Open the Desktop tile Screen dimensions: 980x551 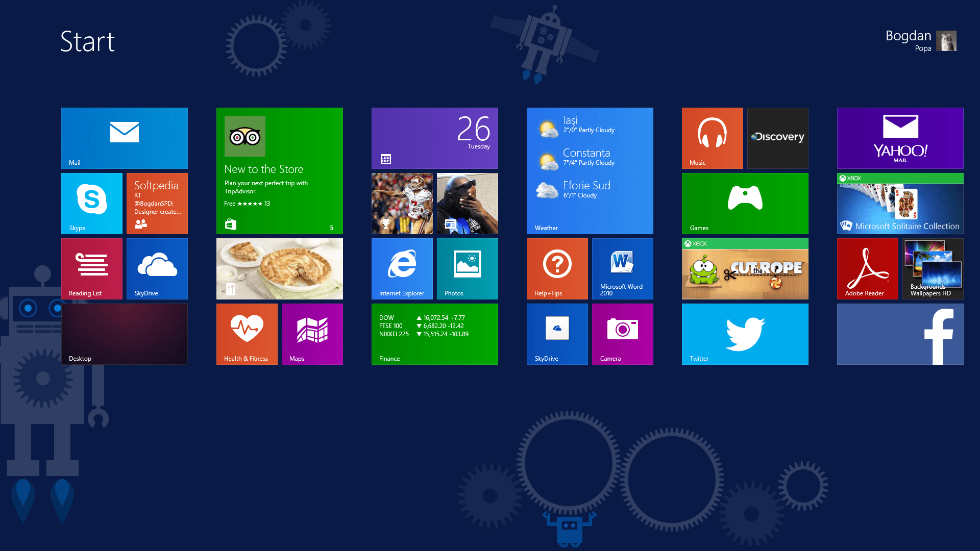(x=124, y=334)
